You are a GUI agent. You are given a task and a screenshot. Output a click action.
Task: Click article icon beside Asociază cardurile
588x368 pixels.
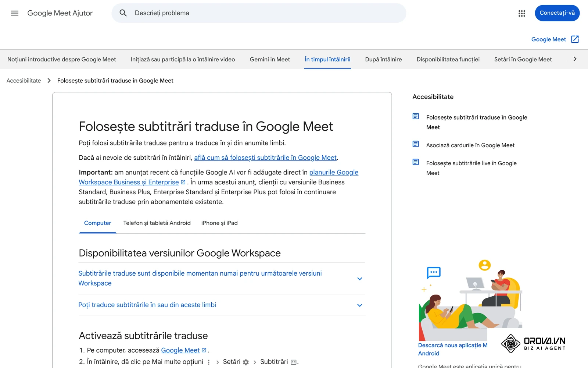(416, 144)
